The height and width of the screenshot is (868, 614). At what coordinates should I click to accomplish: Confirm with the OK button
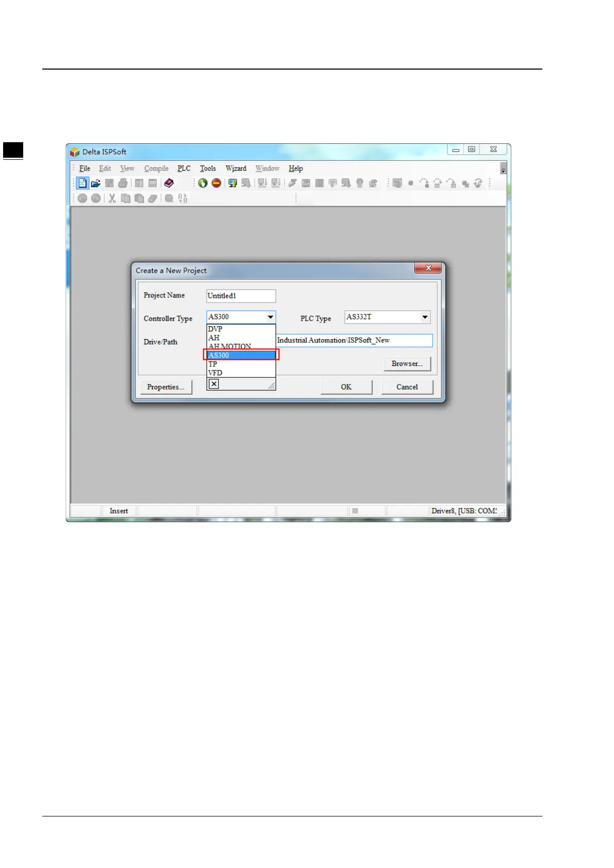346,387
